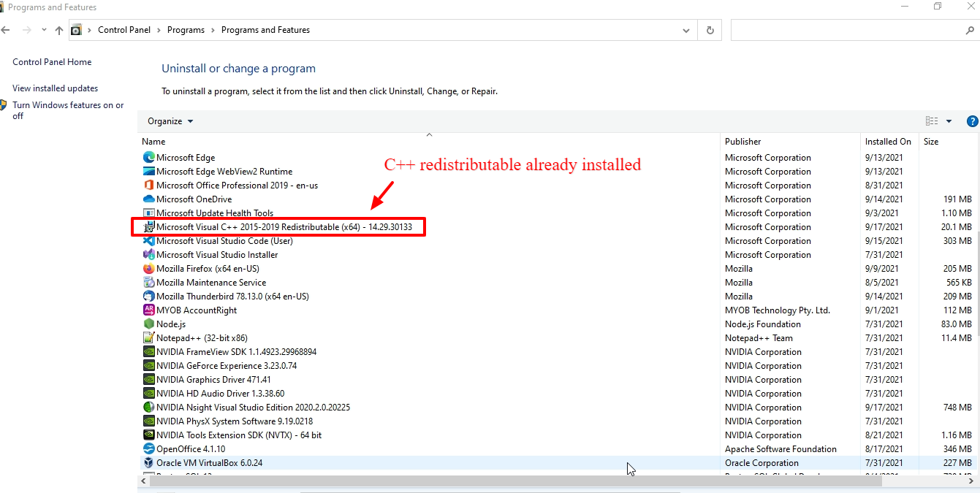Click the NVIDIA Nsight Visual Studio Edition icon

click(149, 407)
